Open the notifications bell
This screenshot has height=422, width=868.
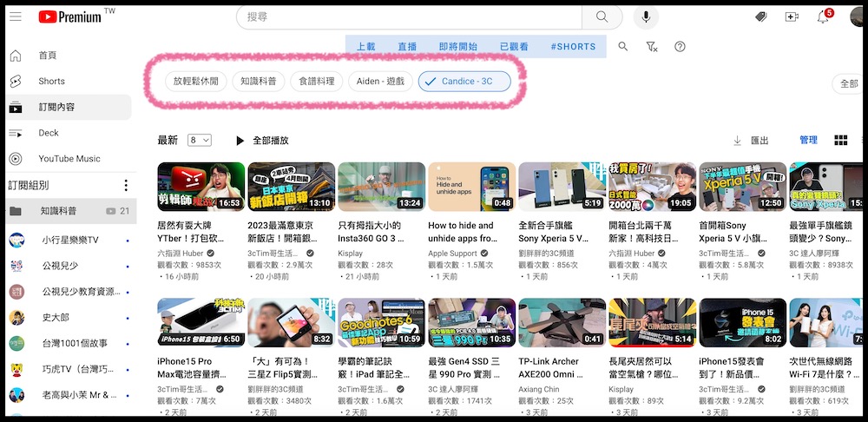(x=823, y=16)
